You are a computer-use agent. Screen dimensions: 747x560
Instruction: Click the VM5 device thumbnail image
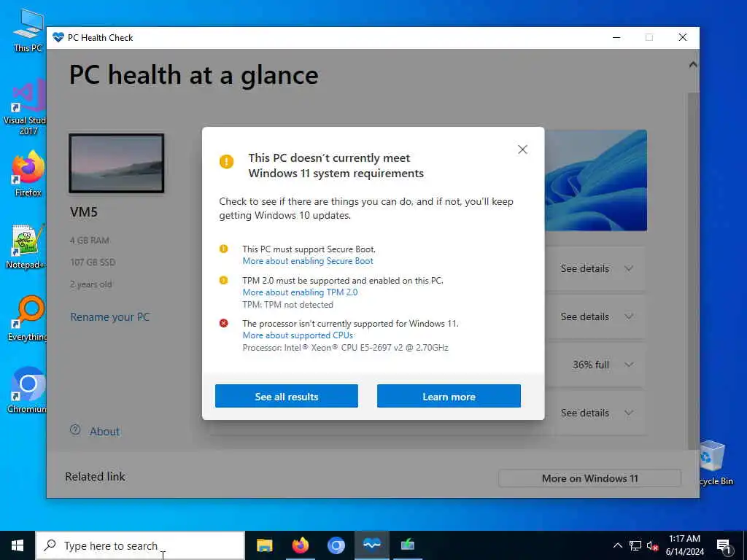tap(117, 163)
